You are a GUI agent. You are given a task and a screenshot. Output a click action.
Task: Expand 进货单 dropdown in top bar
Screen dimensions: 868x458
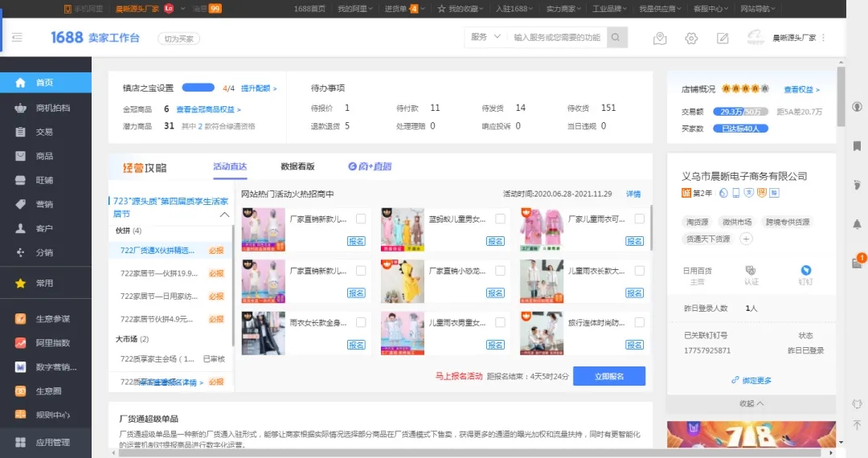tap(404, 9)
